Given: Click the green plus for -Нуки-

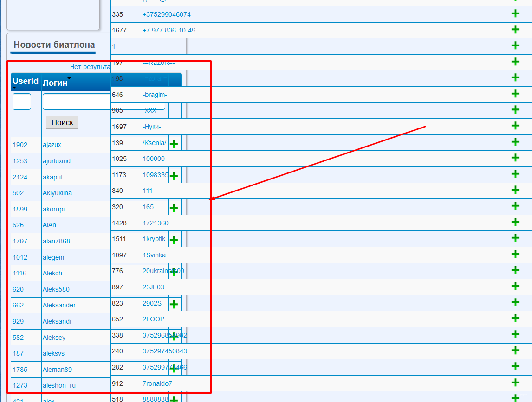Looking at the screenshot, I should (515, 126).
